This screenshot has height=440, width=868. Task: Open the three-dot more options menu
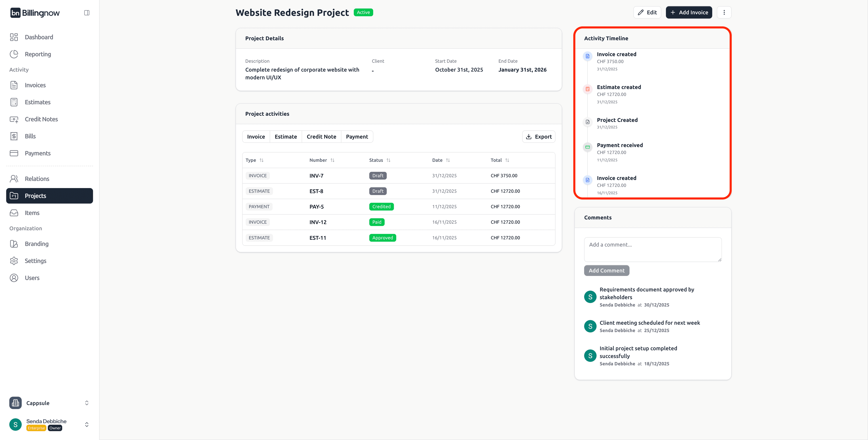click(x=724, y=12)
